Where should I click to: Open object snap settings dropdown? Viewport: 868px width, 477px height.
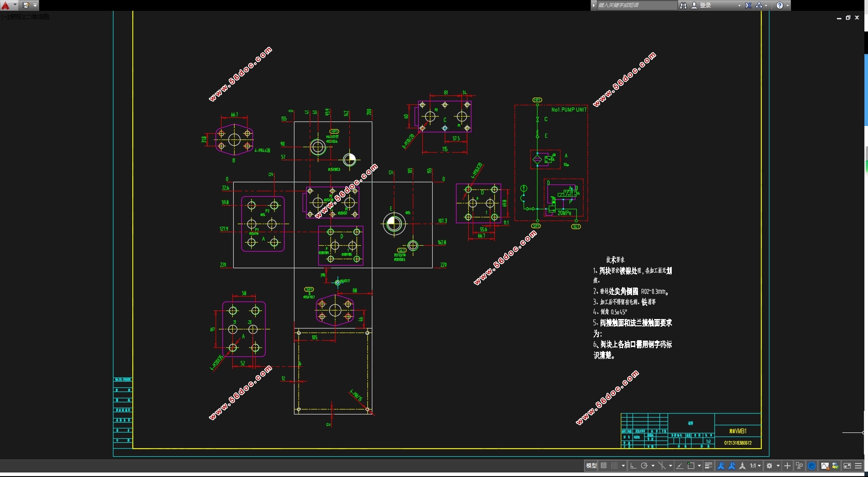699,466
